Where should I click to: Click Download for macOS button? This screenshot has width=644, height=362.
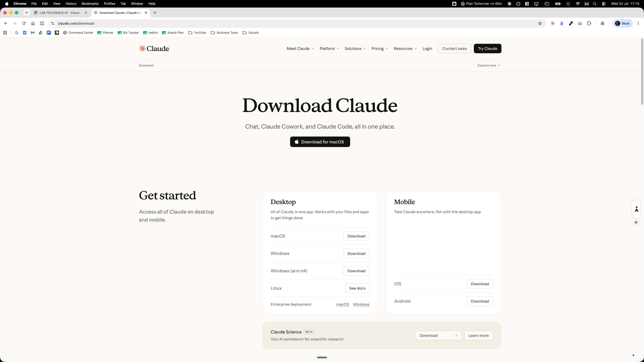pos(320,142)
